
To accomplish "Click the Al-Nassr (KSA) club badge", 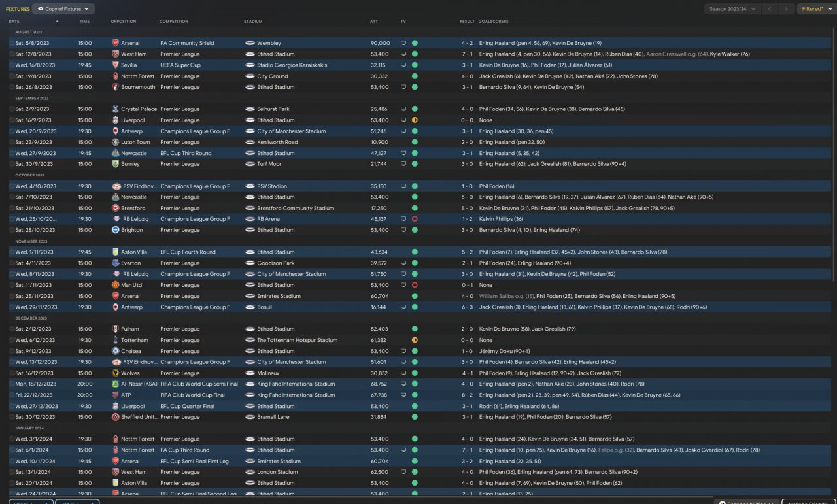I will (x=116, y=384).
